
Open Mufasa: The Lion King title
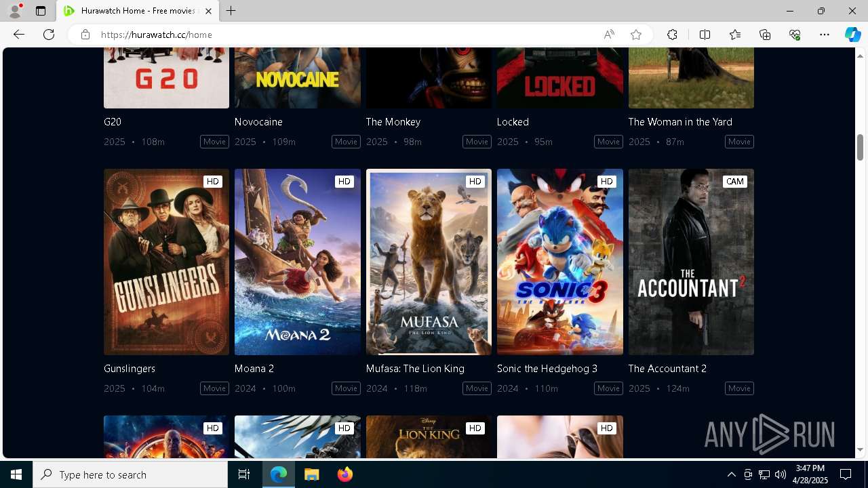(415, 369)
